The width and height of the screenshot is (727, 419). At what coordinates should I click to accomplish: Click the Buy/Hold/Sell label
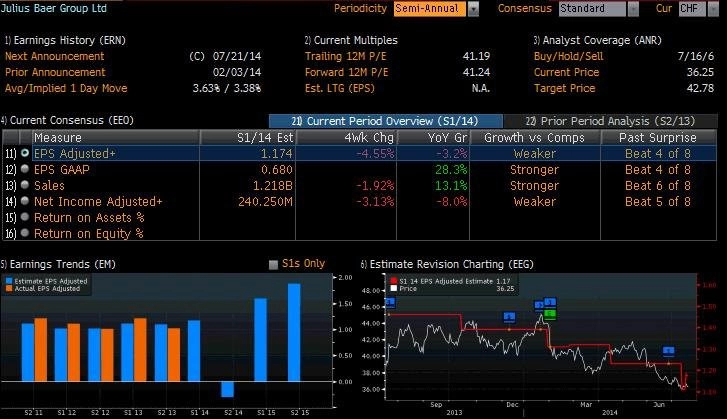568,57
